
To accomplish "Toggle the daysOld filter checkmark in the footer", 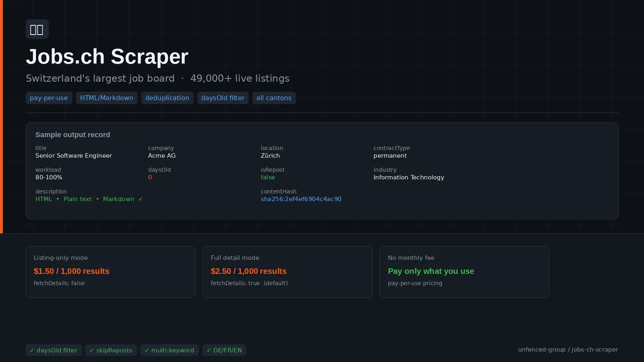I will 54,350.
